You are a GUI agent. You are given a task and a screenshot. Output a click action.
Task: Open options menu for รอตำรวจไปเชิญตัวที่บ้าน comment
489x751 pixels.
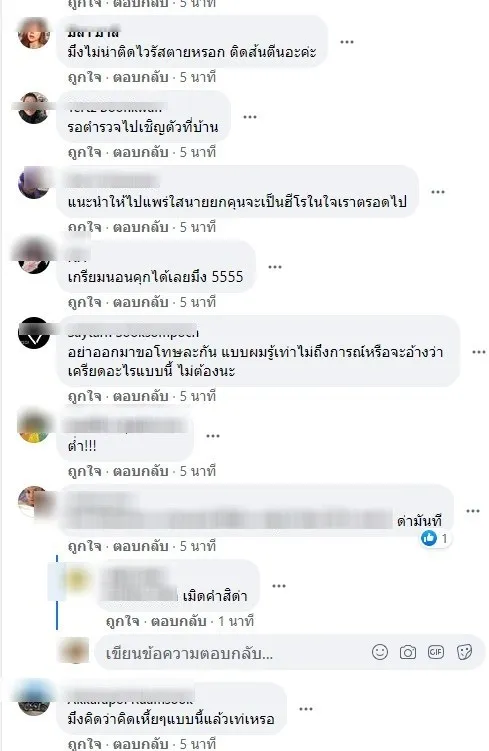pos(250,117)
